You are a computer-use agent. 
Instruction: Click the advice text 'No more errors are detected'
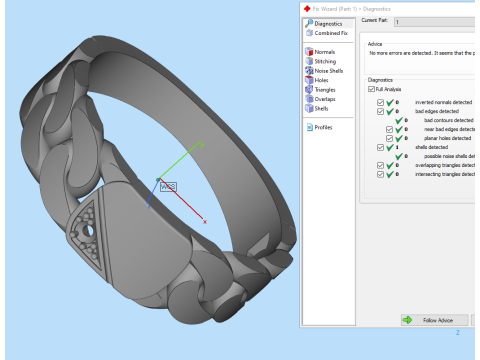point(401,53)
